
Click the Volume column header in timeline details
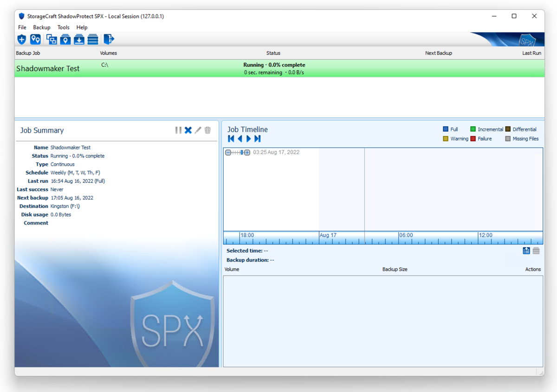point(232,270)
